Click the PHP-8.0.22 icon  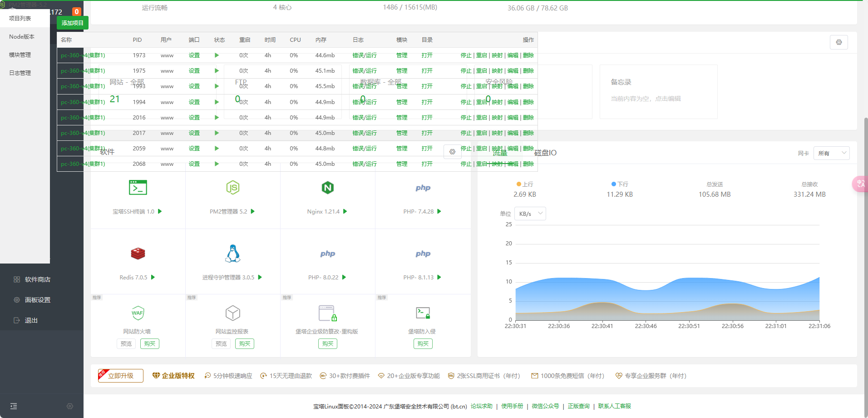[328, 254]
